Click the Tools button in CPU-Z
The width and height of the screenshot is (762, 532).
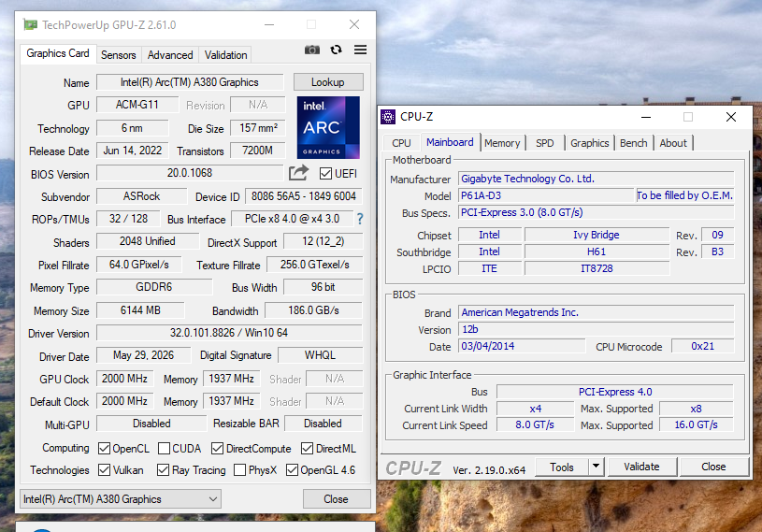coord(562,467)
